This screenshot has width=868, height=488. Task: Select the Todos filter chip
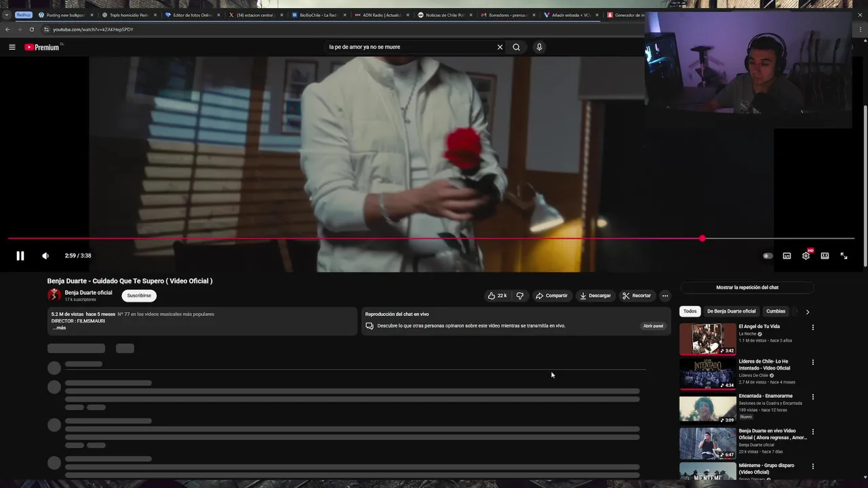coord(690,311)
